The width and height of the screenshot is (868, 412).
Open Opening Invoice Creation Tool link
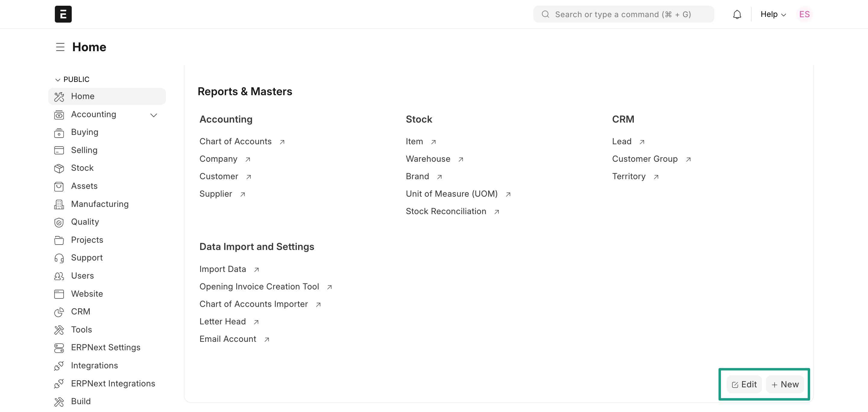coord(259,286)
